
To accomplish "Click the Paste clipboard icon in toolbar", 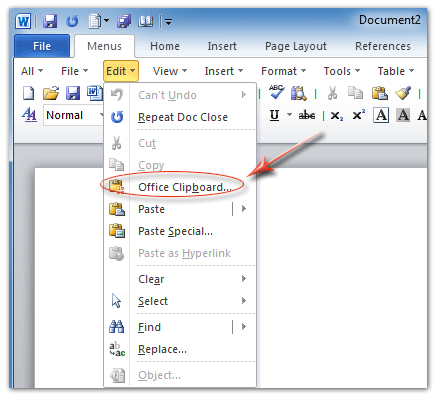I will (x=380, y=93).
